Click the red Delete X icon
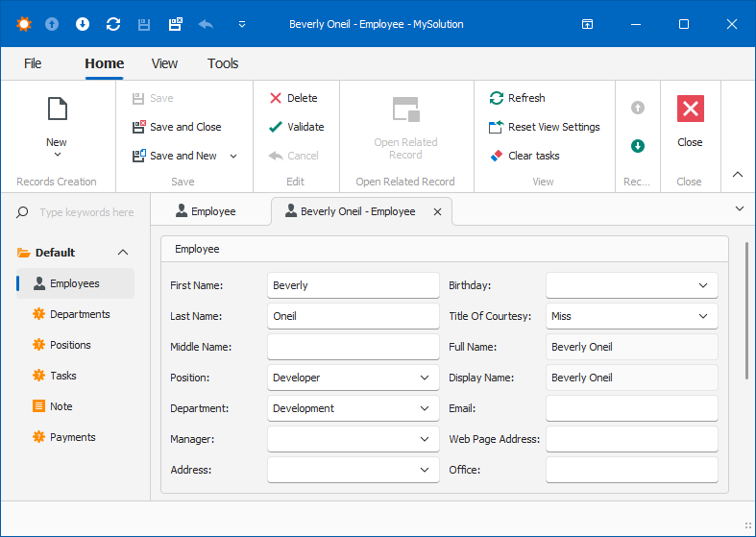Viewport: 756px width, 537px height. (x=276, y=98)
